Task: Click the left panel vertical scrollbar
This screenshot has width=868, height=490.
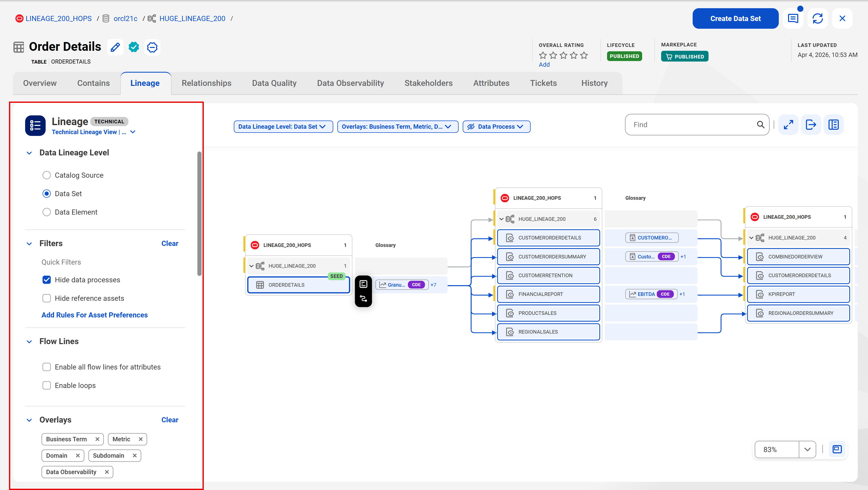Action: pyautogui.click(x=199, y=214)
